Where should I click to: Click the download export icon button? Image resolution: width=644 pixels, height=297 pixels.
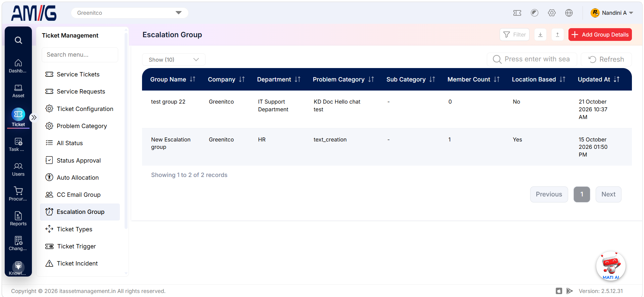540,35
